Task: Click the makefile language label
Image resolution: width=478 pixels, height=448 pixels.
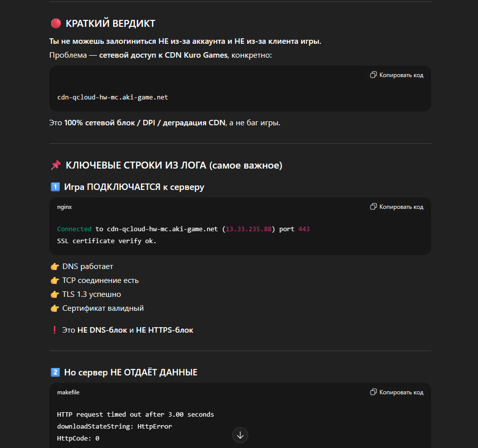Action: pyautogui.click(x=68, y=392)
